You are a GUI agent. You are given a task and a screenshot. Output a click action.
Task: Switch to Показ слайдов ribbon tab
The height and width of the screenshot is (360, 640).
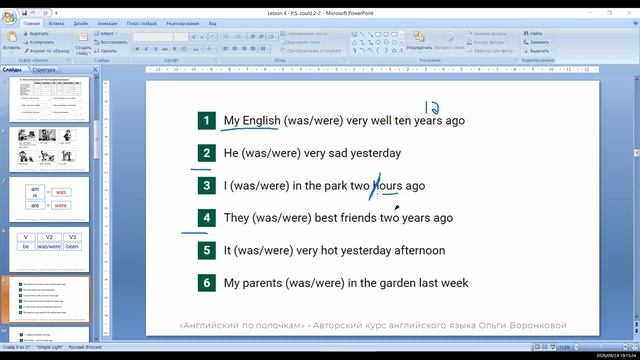coord(142,24)
